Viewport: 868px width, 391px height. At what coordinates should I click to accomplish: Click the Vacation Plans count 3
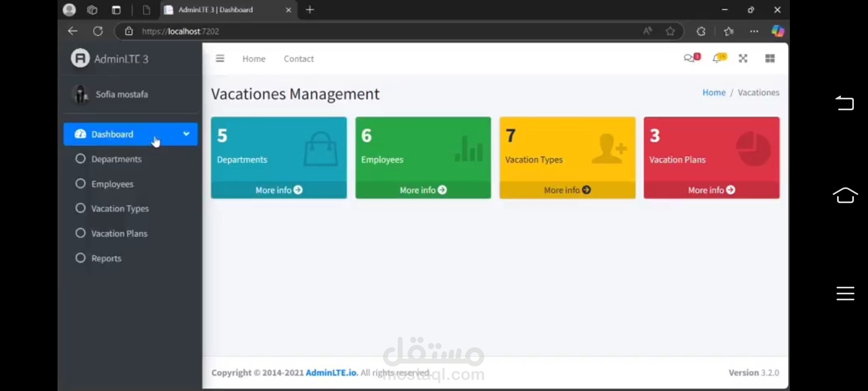point(655,136)
